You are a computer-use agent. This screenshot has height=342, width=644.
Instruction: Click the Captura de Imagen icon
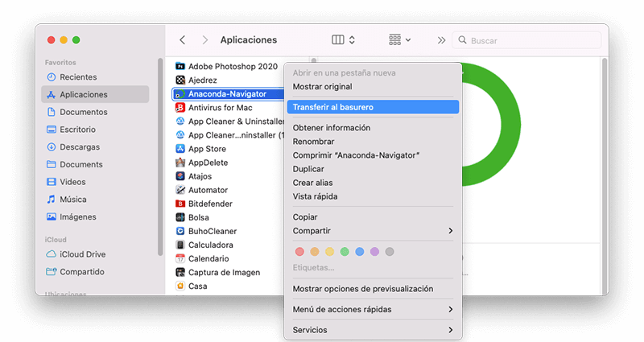point(180,272)
